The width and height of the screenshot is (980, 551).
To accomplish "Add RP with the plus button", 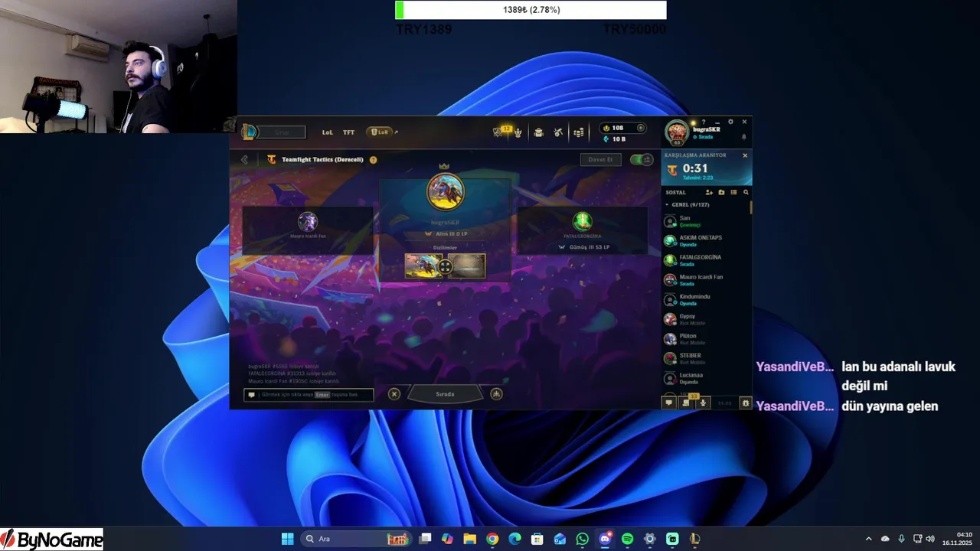I will tap(641, 128).
